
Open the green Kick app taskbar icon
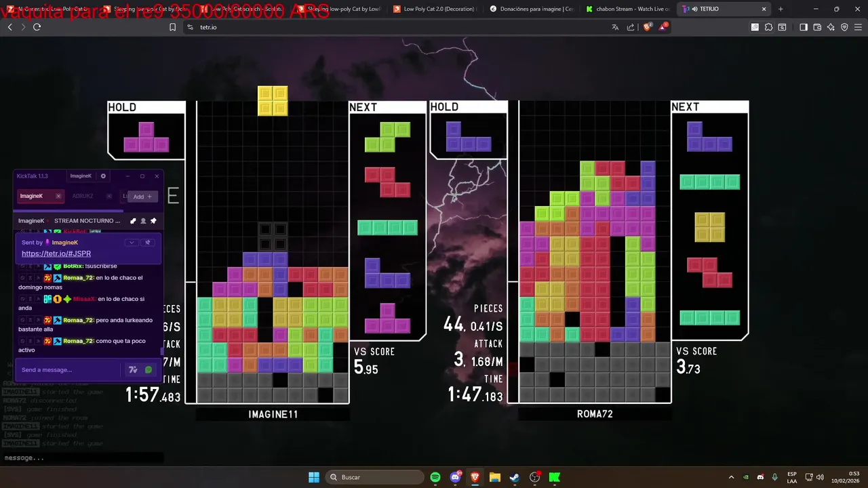[555, 477]
